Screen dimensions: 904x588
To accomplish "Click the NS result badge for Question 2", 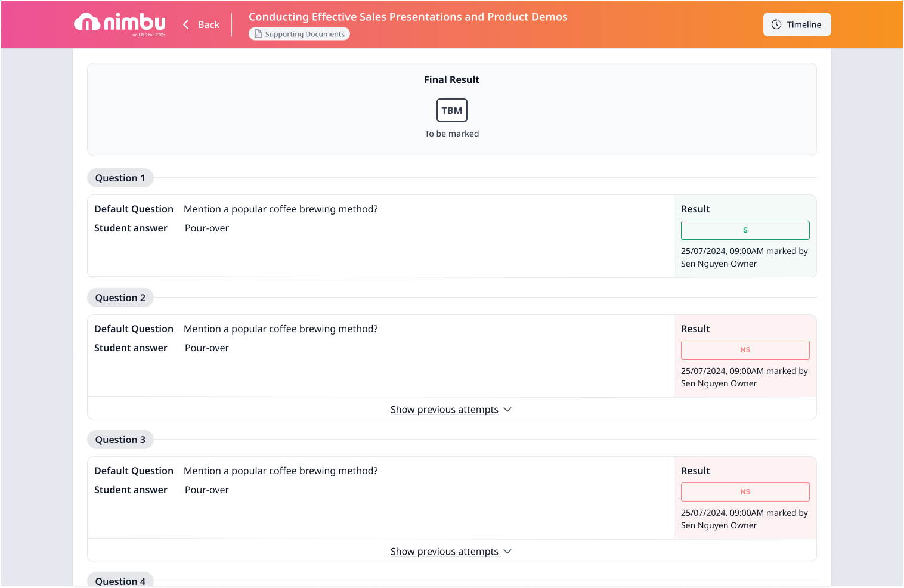I will click(745, 350).
